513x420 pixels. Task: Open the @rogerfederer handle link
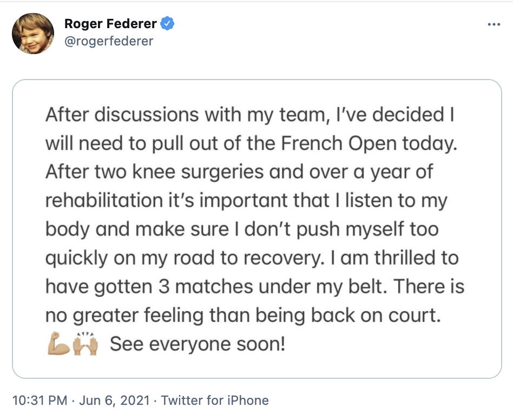tap(109, 41)
